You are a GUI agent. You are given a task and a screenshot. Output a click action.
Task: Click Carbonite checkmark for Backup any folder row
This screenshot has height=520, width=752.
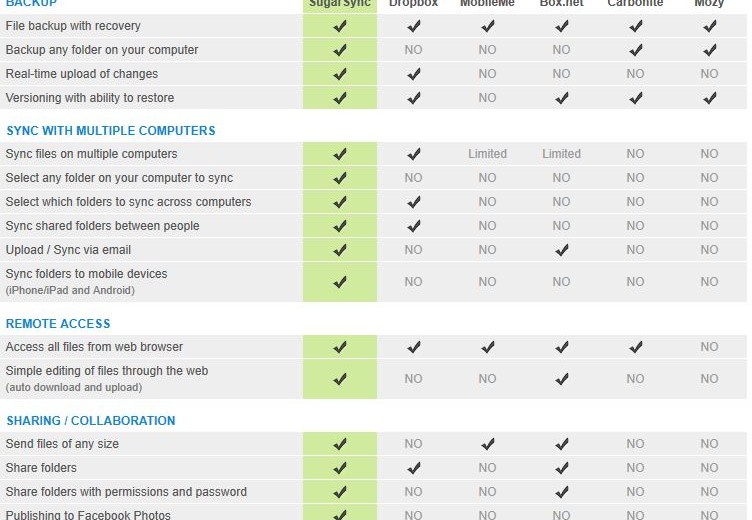pyautogui.click(x=636, y=50)
